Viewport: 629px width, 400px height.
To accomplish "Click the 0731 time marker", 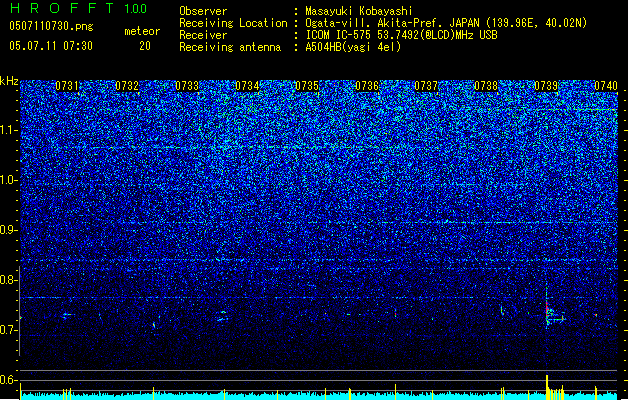I will [67, 86].
